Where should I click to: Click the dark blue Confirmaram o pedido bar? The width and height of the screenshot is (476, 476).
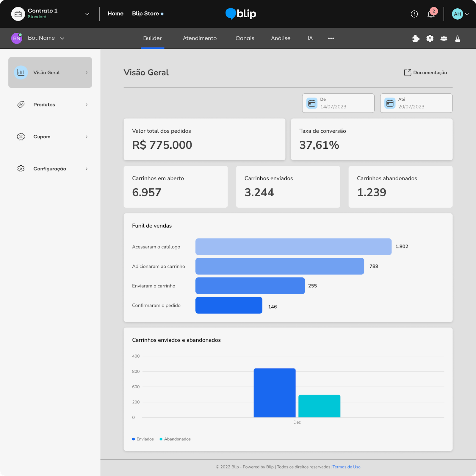pyautogui.click(x=229, y=305)
